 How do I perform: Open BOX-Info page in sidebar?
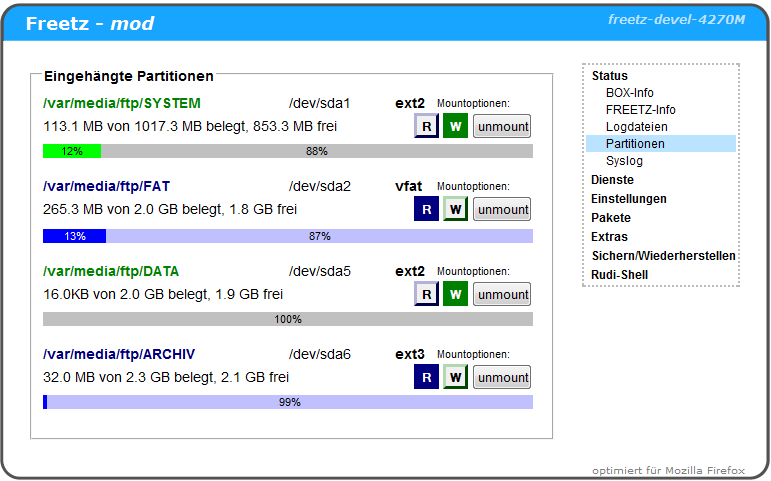click(x=629, y=93)
